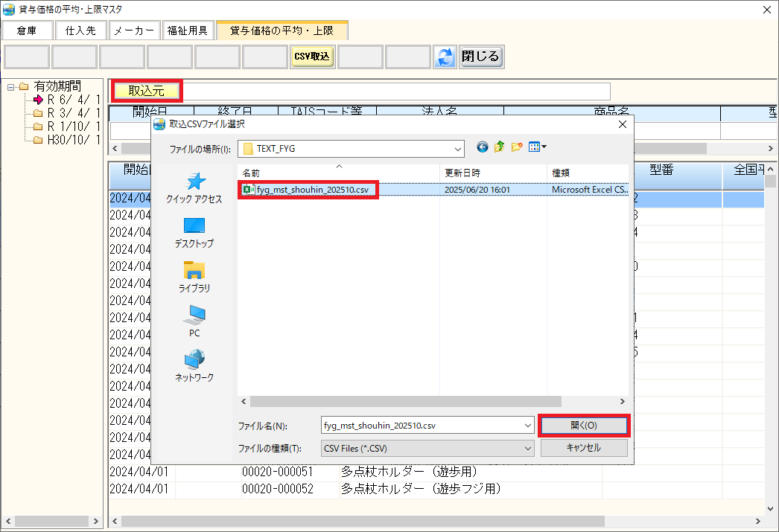Viewport: 779px width, 532px height.
Task: Collapse the 有効期間 tree node
Action: 11,87
